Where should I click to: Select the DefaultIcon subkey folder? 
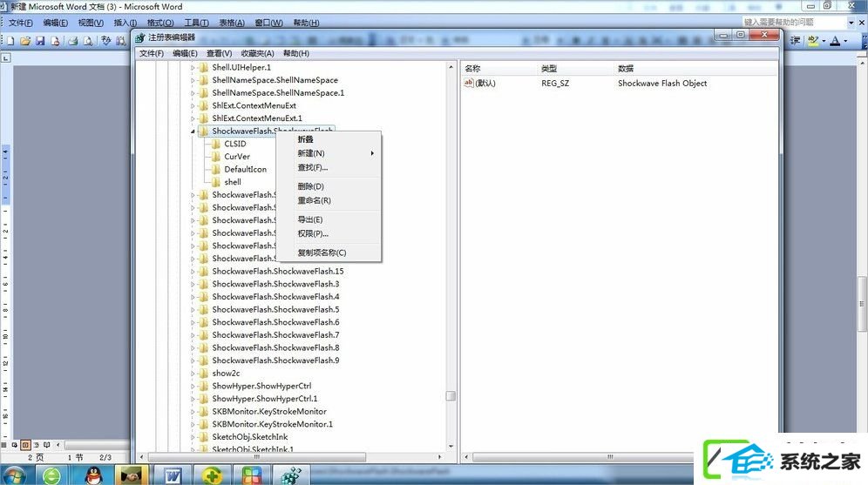click(239, 169)
